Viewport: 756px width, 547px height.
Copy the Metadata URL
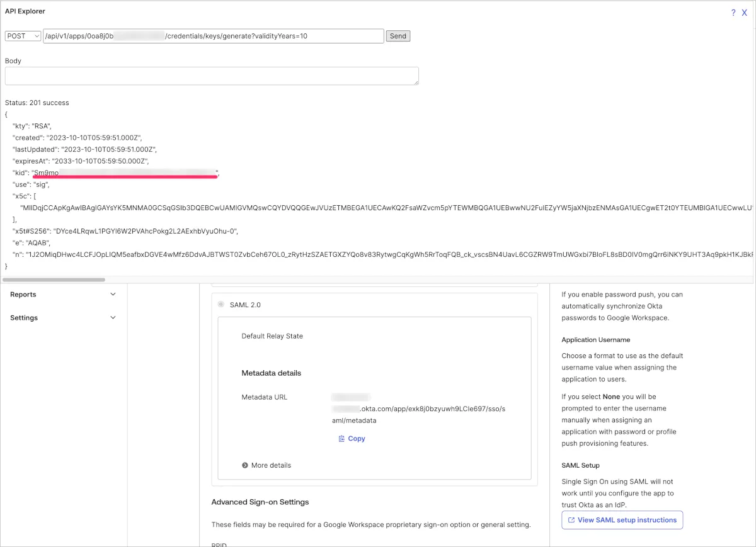click(356, 439)
